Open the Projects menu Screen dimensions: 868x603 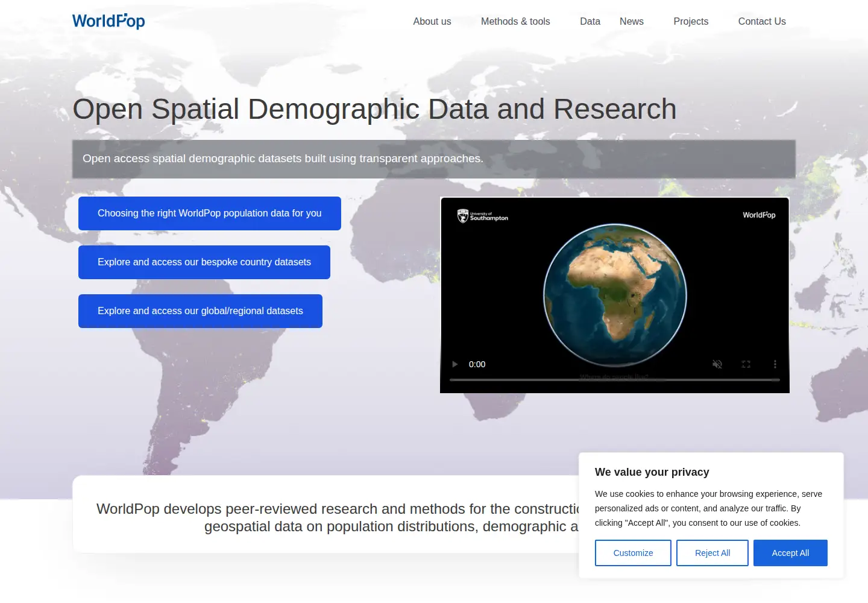(691, 21)
